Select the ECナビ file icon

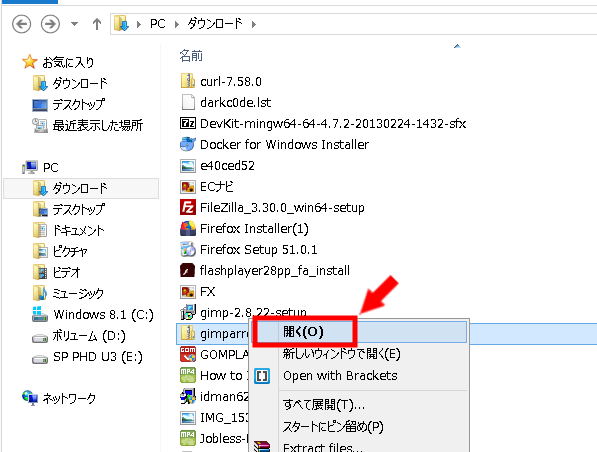point(188,187)
